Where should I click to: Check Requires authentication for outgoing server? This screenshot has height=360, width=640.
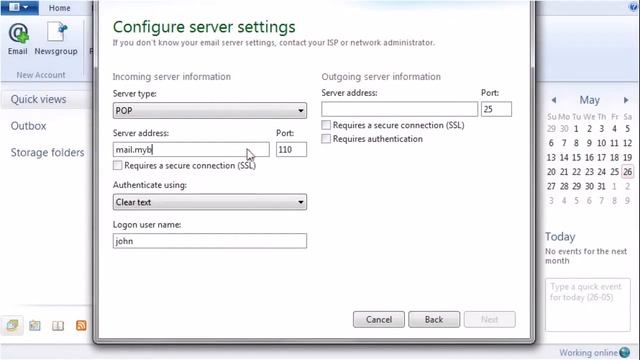(x=326, y=139)
